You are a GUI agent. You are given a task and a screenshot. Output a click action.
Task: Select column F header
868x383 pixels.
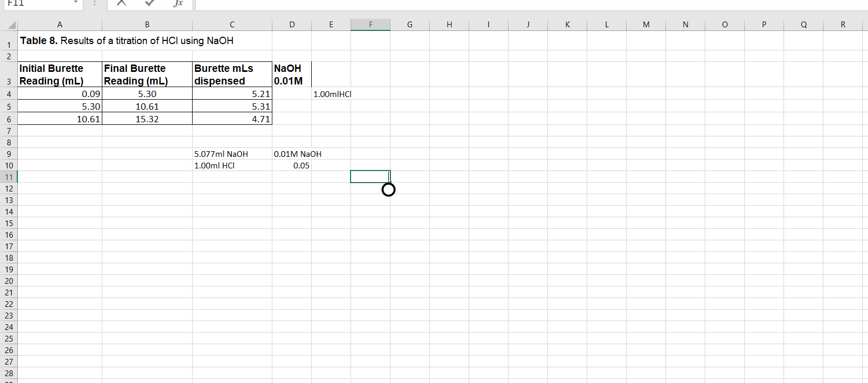(x=371, y=25)
